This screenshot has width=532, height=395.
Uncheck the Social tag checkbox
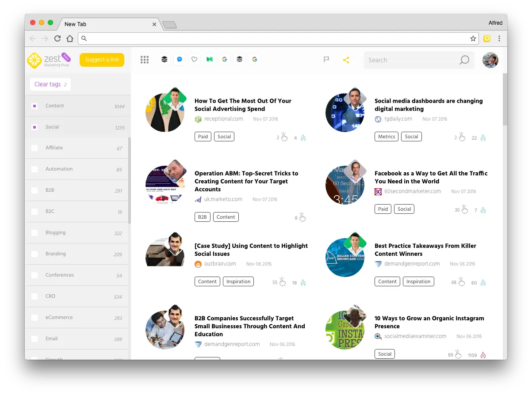tap(34, 127)
